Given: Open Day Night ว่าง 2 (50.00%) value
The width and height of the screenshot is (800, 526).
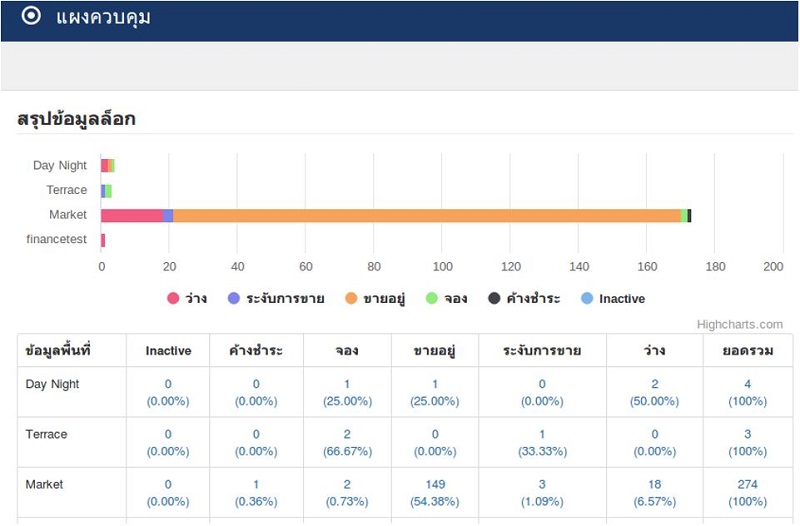Looking at the screenshot, I should (x=655, y=392).
